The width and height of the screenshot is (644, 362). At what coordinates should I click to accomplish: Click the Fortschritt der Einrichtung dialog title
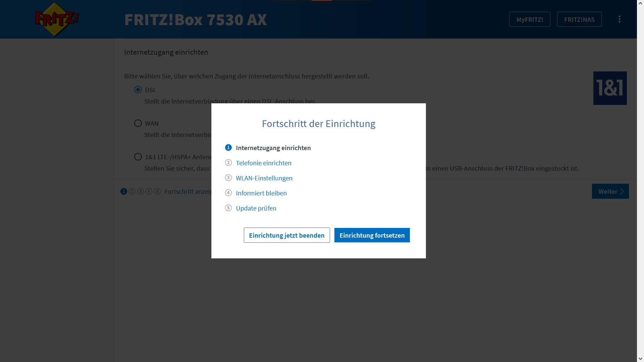pos(319,124)
